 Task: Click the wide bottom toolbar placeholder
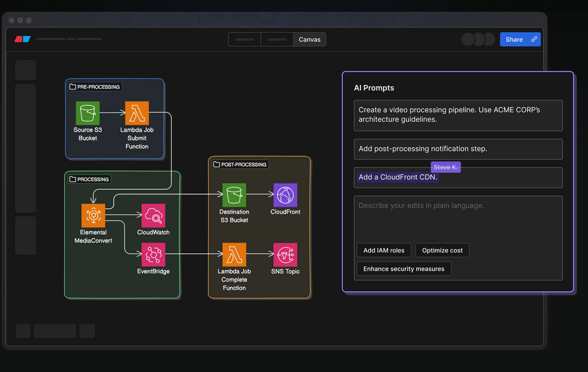tap(55, 331)
